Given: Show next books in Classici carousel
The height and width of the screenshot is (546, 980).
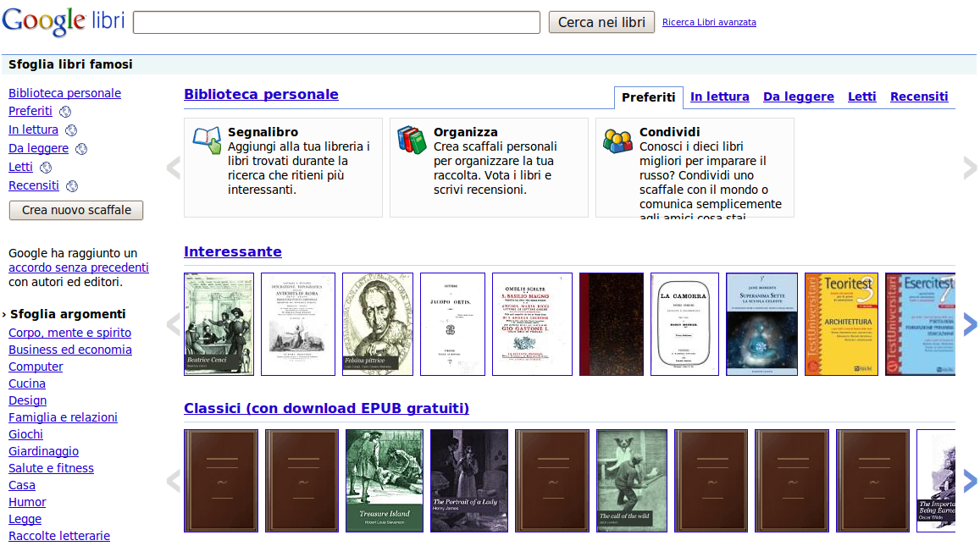Looking at the screenshot, I should (x=969, y=481).
